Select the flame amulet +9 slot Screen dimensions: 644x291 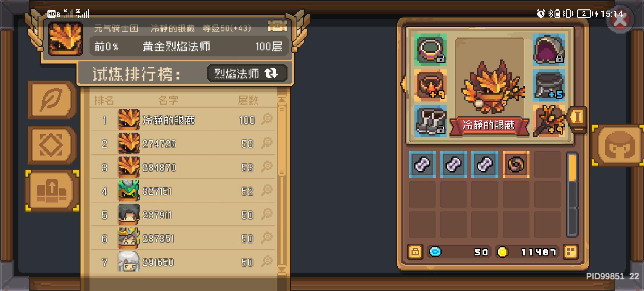[430, 85]
